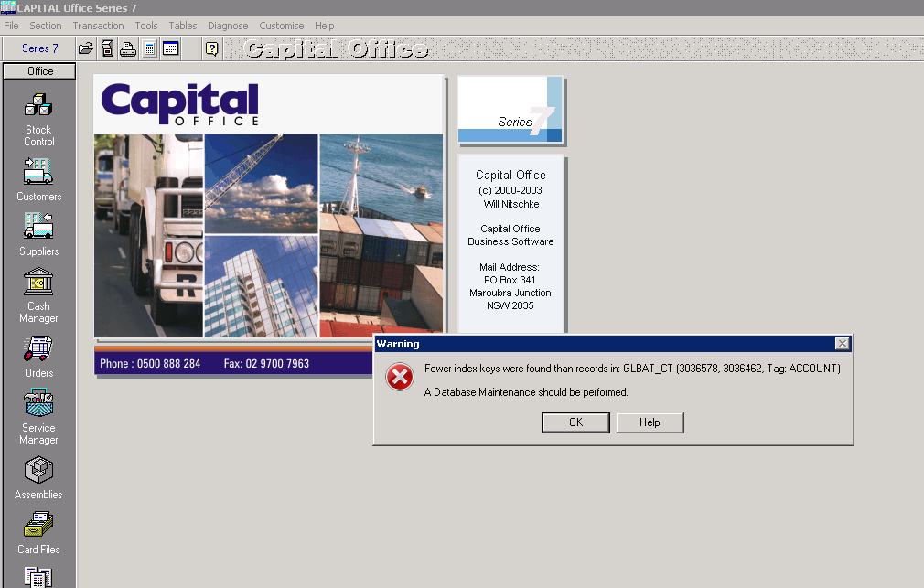Open the Tables menu
This screenshot has height=588, width=924.
click(x=183, y=26)
